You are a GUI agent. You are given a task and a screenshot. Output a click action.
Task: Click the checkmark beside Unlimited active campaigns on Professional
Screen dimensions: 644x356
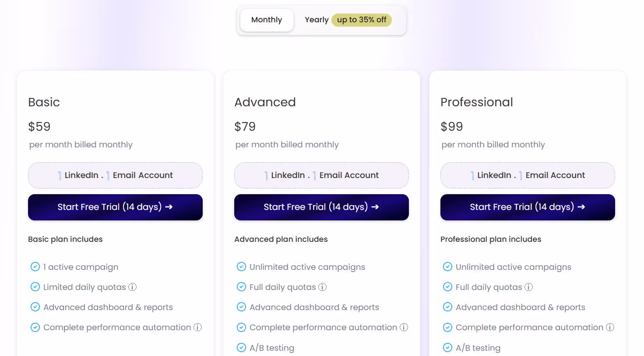coord(448,266)
